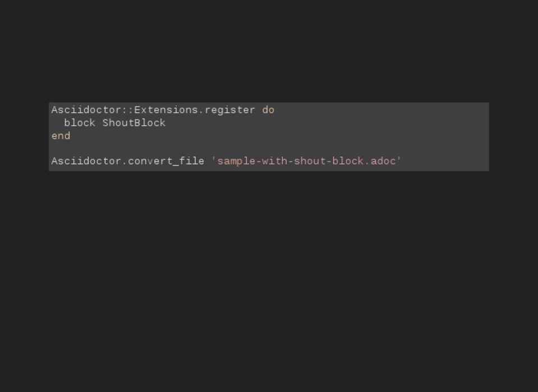Click the Extensions module name

[166, 110]
